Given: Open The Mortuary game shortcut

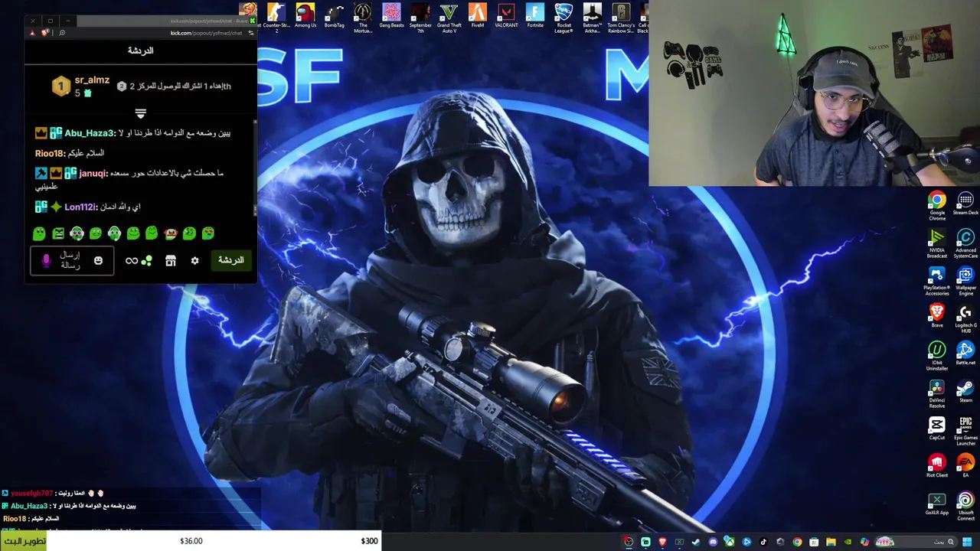Looking at the screenshot, I should [363, 17].
